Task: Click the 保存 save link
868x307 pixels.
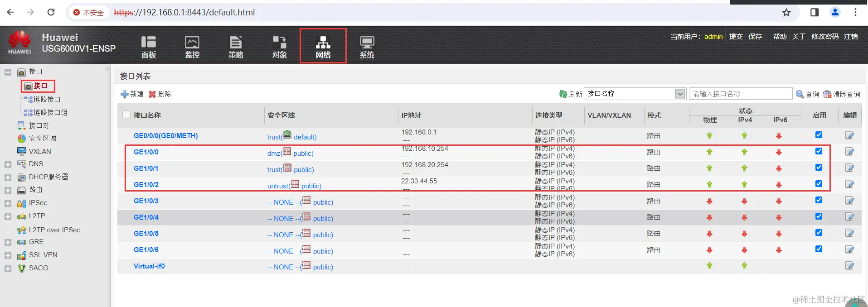Action: pyautogui.click(x=755, y=37)
